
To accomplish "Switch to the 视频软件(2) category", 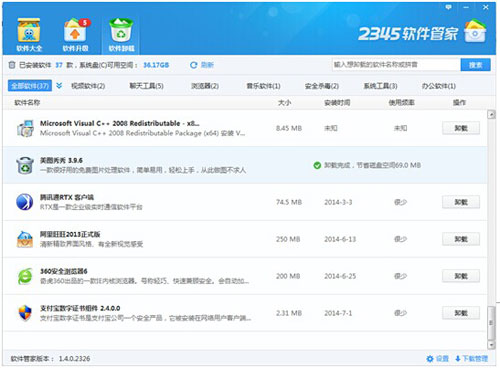I will point(88,86).
